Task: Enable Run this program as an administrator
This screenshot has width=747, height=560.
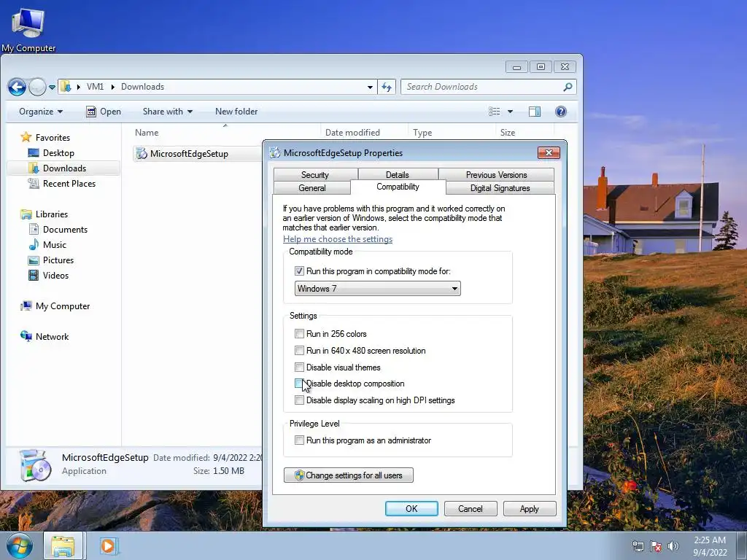Action: 299,440
